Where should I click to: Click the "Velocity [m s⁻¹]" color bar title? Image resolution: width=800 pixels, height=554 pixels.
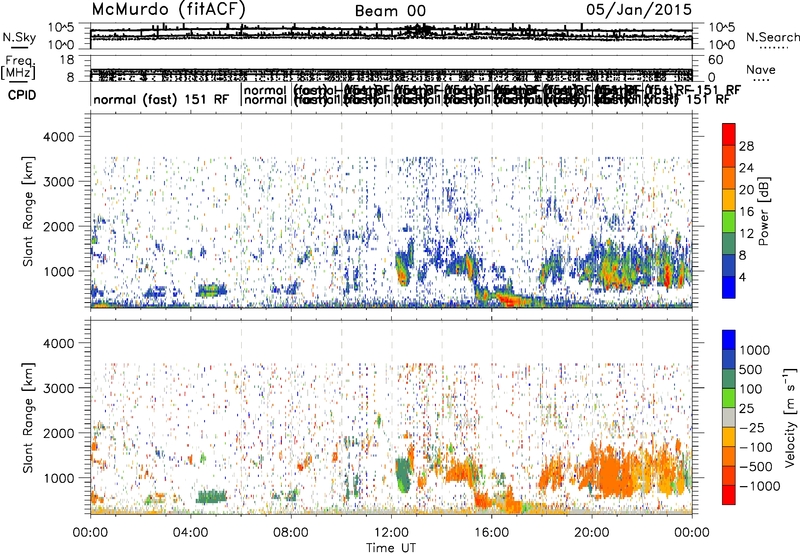tap(790, 417)
